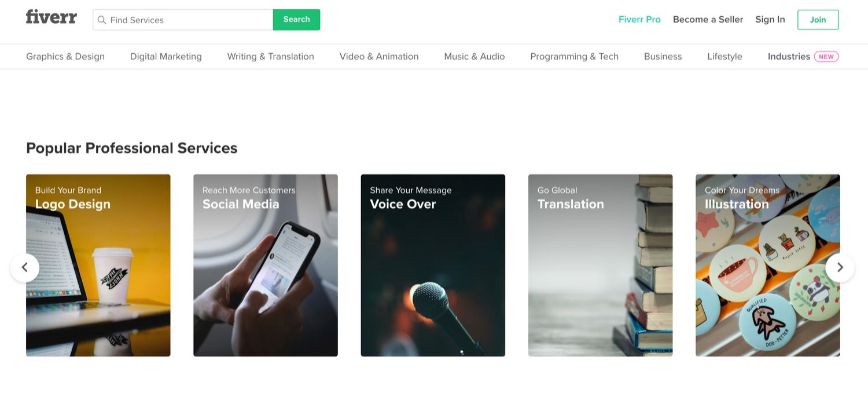Image resolution: width=868 pixels, height=405 pixels.
Task: Open Digital Marketing category menu
Action: 166,57
